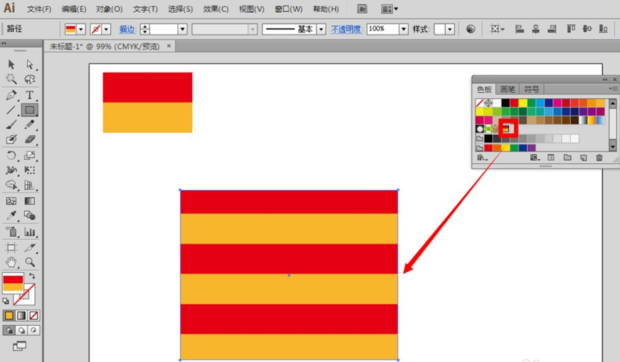This screenshot has width=620, height=362.
Task: Select the Artboard tool
Action: tap(11, 247)
